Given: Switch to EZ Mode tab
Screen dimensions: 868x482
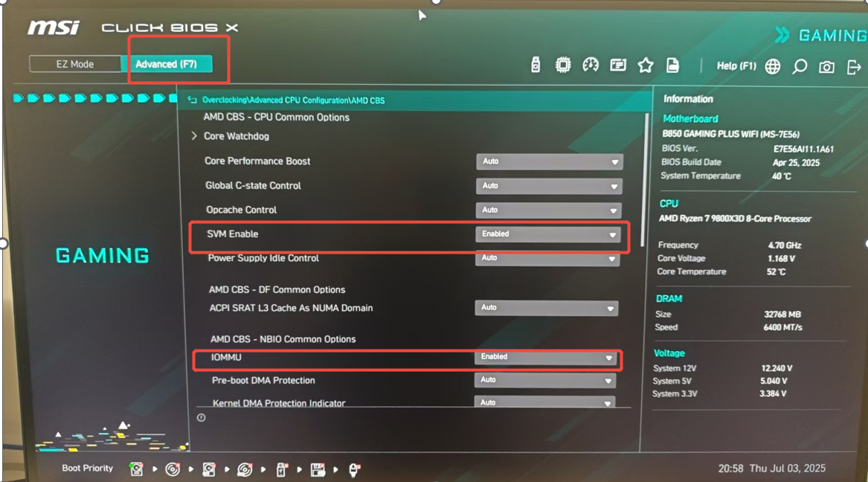Looking at the screenshot, I should click(x=75, y=64).
